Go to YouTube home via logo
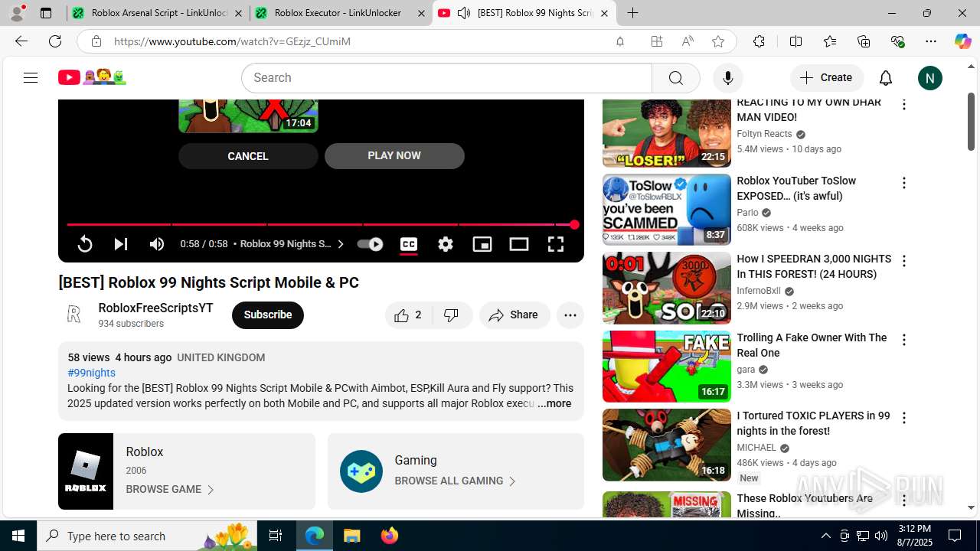The image size is (980, 551). [92, 77]
